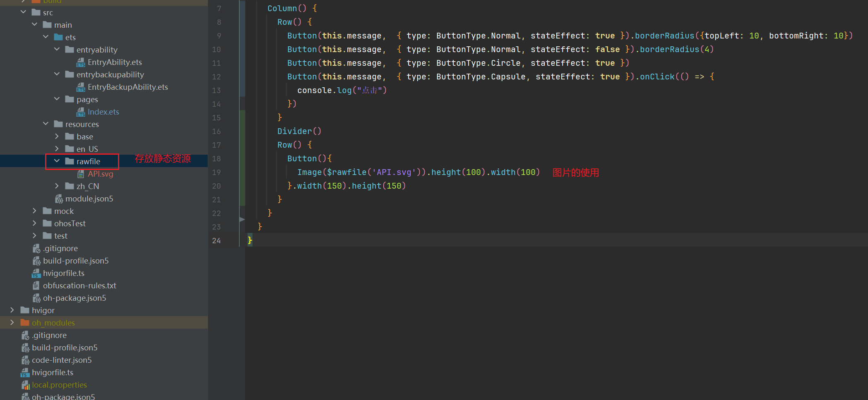
Task: Open hvigorfile.ts under the src sibling files
Action: (x=63, y=273)
